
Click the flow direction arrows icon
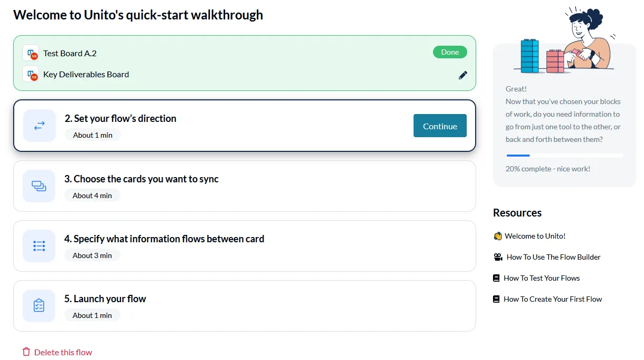[39, 126]
